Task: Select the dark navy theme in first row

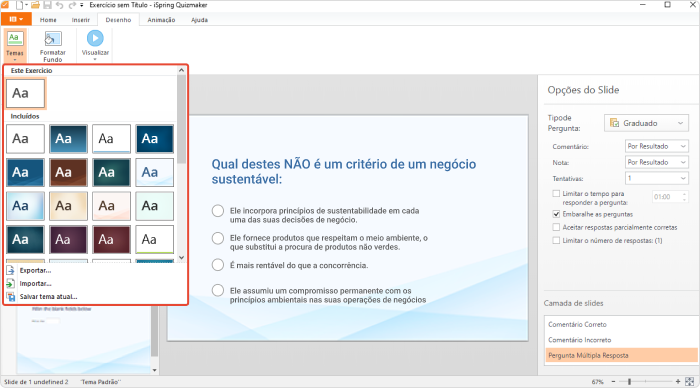Action: [154, 139]
